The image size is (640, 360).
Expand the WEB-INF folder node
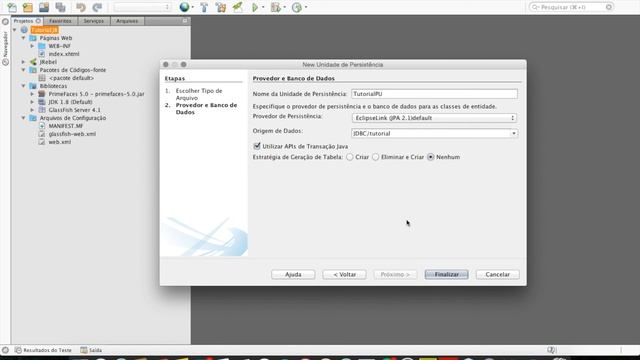click(x=32, y=46)
